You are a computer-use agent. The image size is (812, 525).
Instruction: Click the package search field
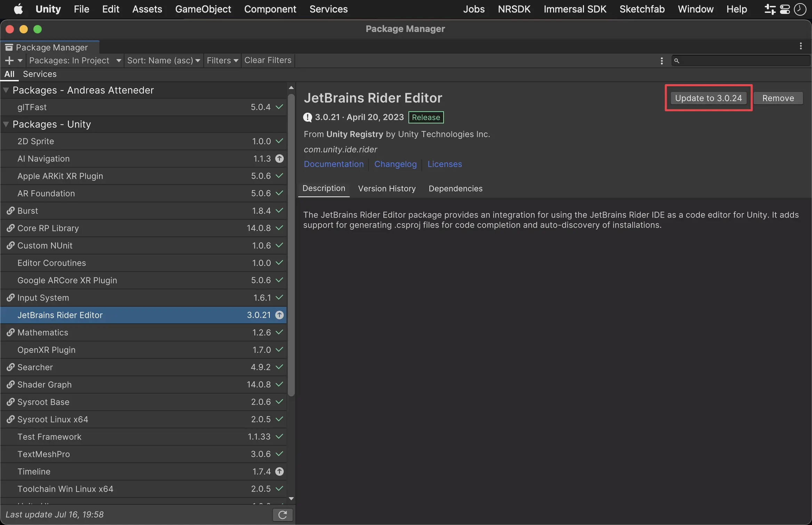(740, 61)
